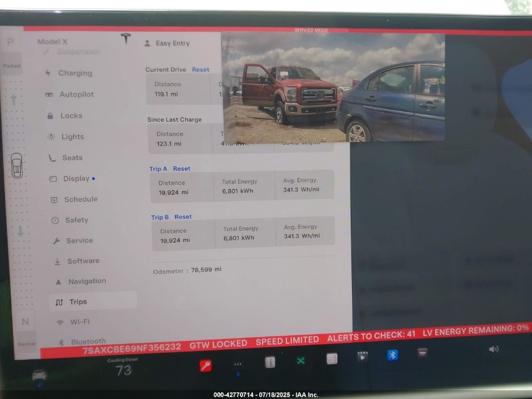The image size is (532, 399).
Task: Go to Autopilot settings
Action: coord(76,95)
